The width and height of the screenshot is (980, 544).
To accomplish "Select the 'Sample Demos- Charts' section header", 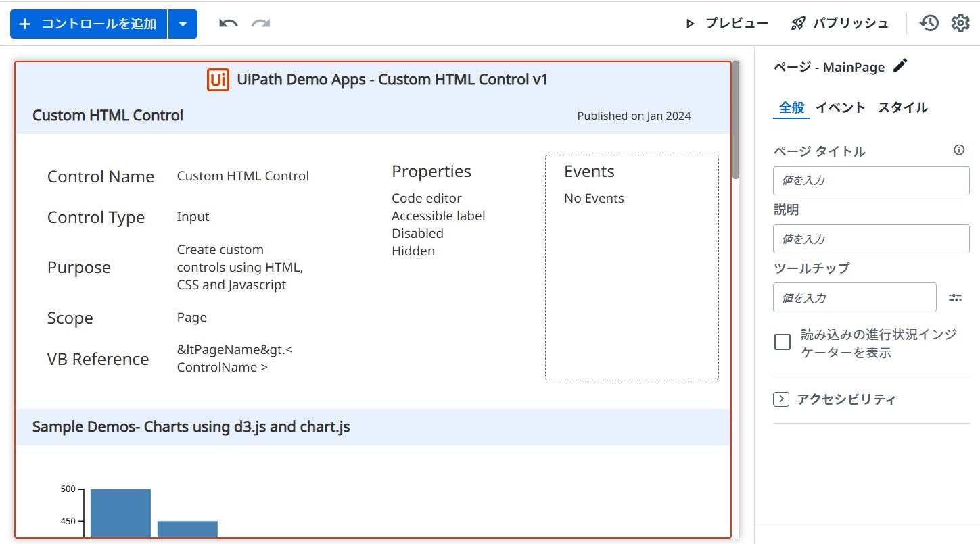I will (191, 427).
